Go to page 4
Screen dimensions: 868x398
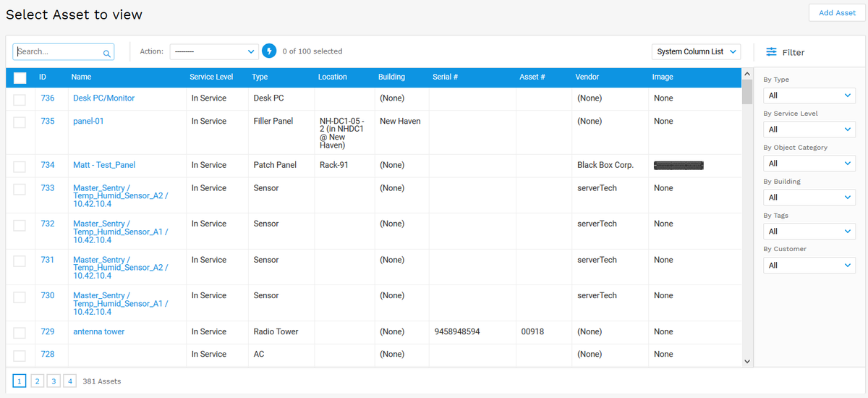(x=69, y=381)
